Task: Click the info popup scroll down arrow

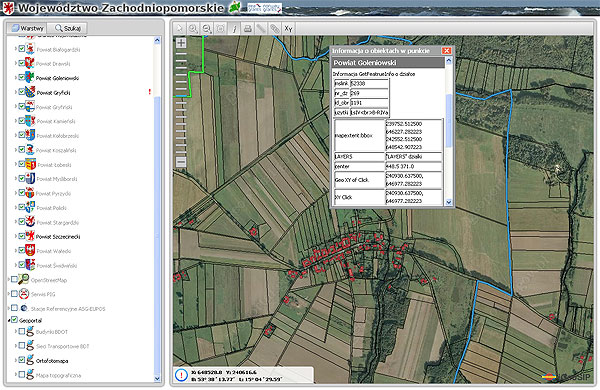Action: pyautogui.click(x=449, y=202)
